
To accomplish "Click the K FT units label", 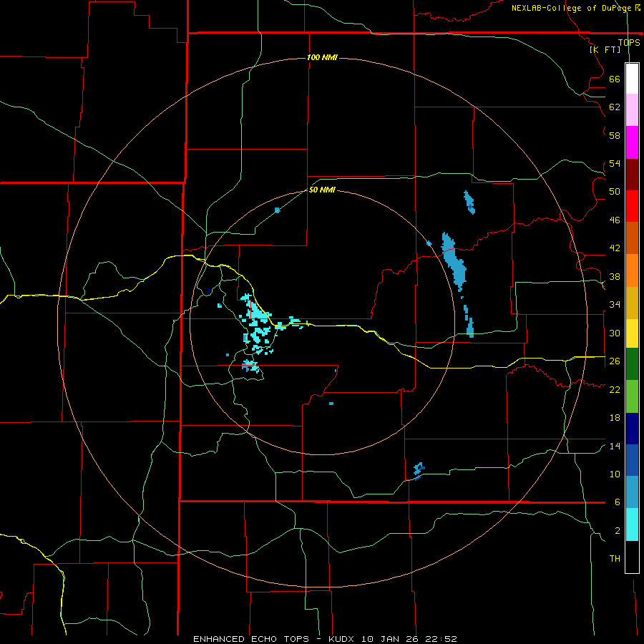I will pos(605,49).
